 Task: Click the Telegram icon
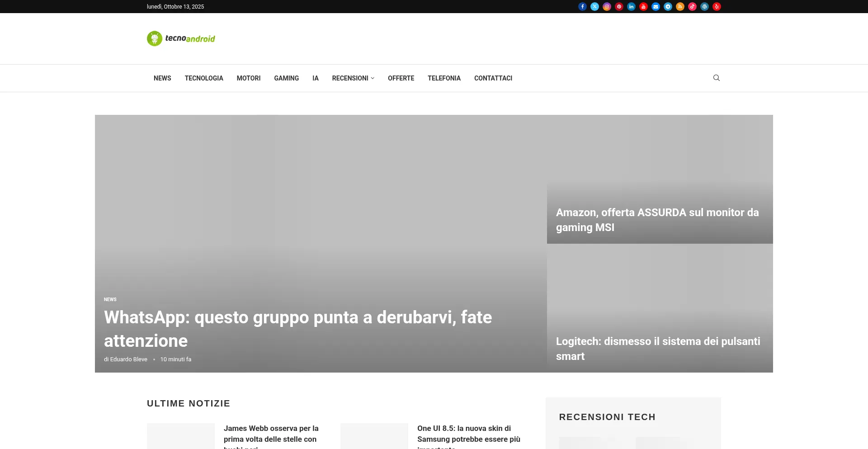[668, 7]
